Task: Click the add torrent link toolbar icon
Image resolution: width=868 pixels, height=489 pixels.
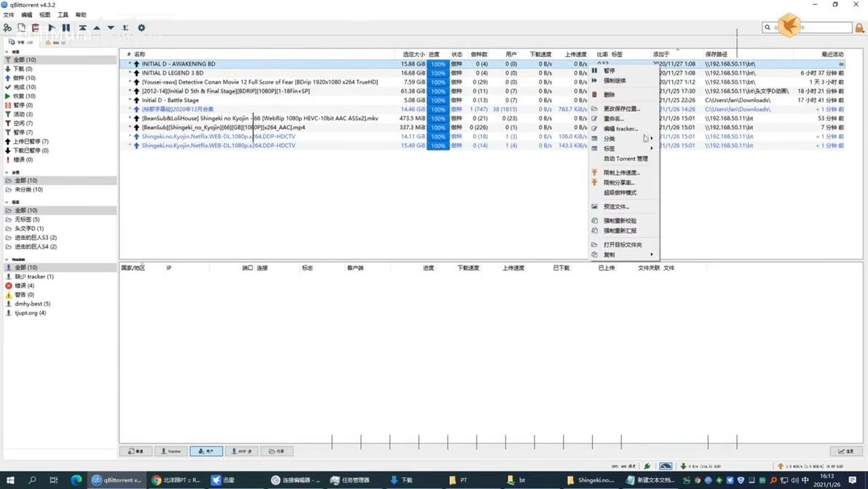Action: click(x=7, y=28)
